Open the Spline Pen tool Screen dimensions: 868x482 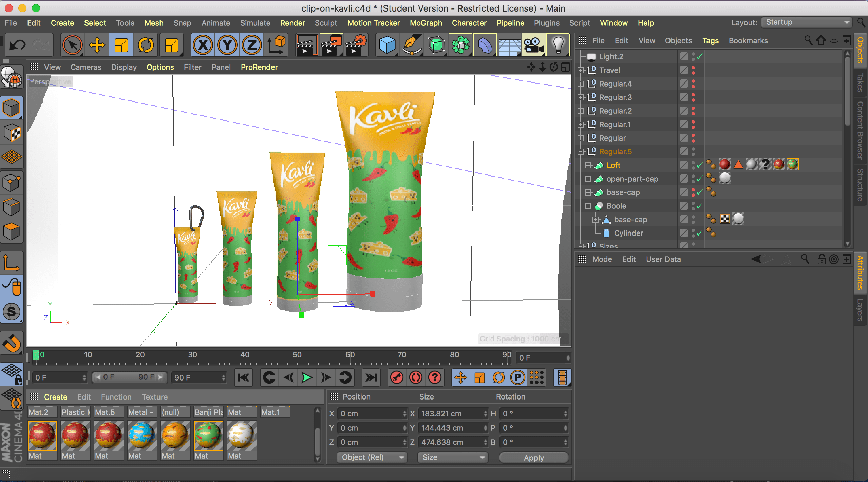coord(412,45)
